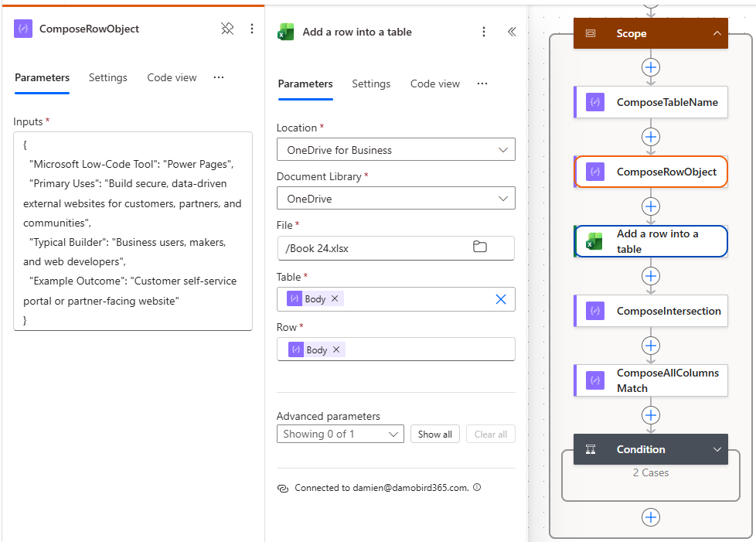Switch to Settings tab in Add a row panel
This screenshot has width=756, height=542.
click(371, 84)
